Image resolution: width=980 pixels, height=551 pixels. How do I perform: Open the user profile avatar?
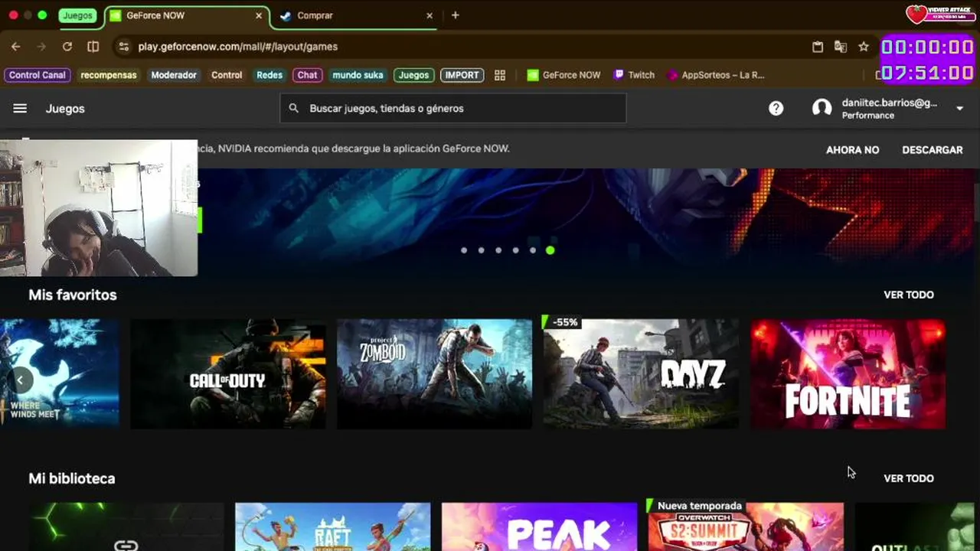pos(822,109)
